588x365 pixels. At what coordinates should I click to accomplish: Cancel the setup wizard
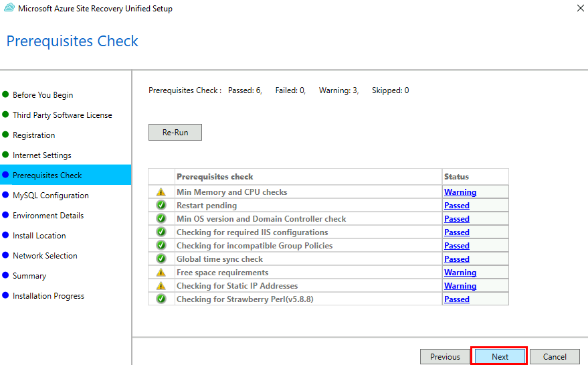click(x=555, y=356)
